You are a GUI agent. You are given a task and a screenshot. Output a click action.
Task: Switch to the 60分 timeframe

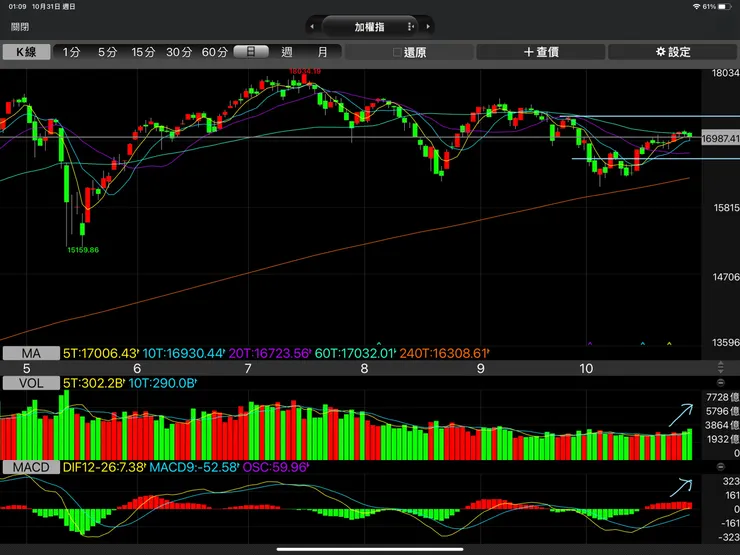(x=215, y=52)
